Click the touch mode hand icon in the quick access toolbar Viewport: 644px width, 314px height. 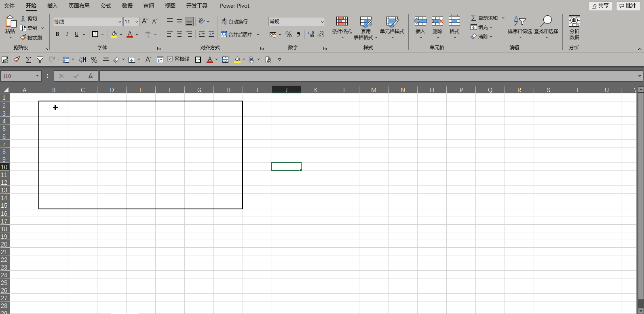pyautogui.click(x=251, y=60)
